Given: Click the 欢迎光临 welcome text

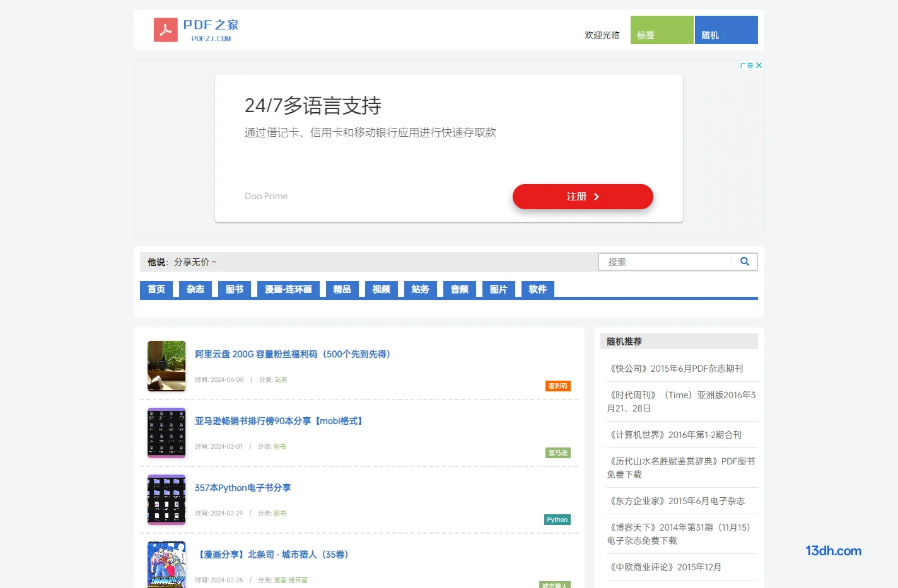Looking at the screenshot, I should pyautogui.click(x=602, y=35).
